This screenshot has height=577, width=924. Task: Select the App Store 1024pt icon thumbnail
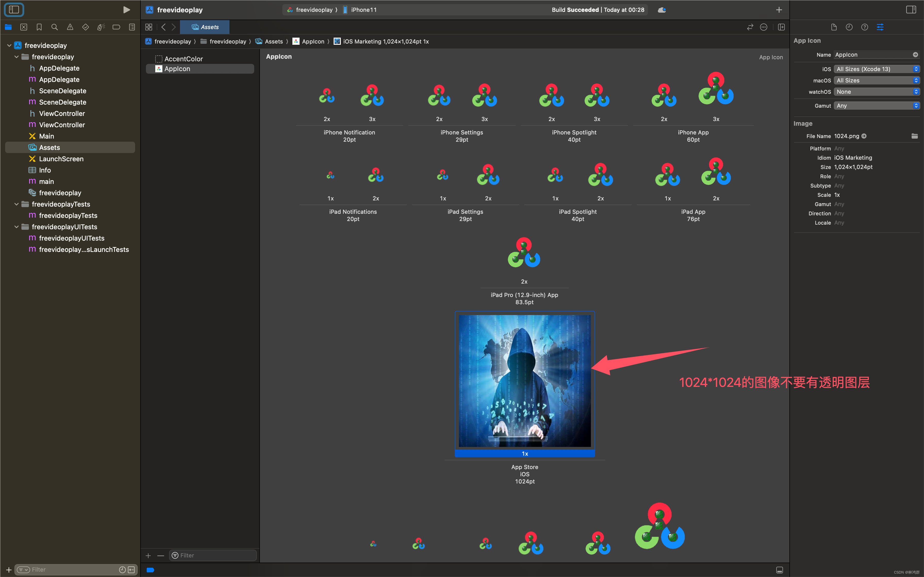click(x=524, y=381)
